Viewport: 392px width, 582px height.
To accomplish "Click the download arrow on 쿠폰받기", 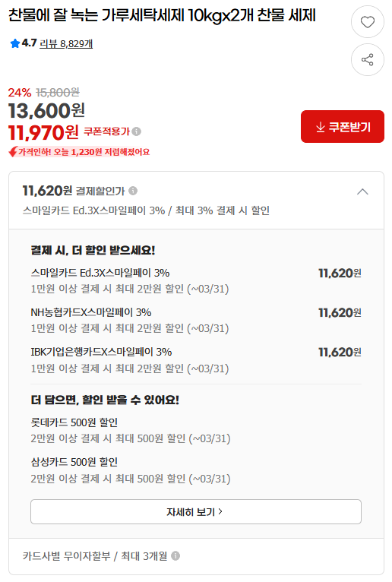I will (x=321, y=128).
